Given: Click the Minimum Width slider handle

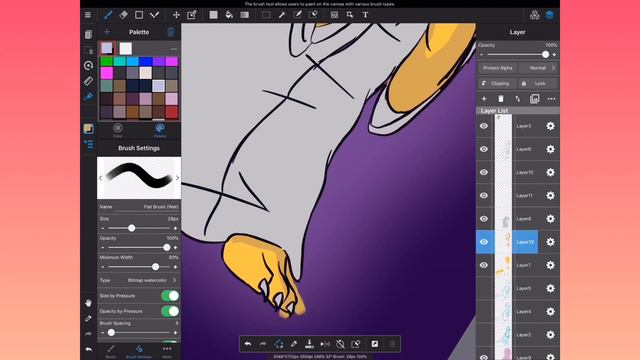Looking at the screenshot, I should tap(156, 267).
